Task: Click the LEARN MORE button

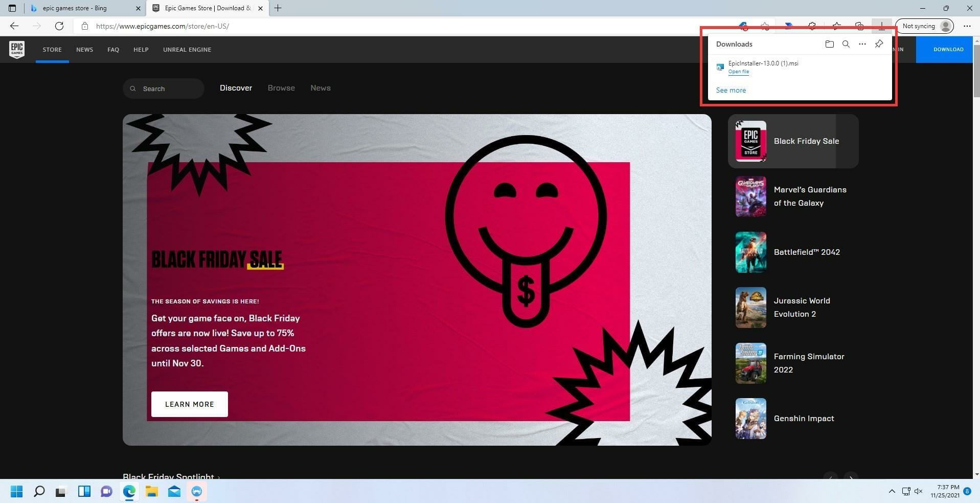Action: click(x=189, y=404)
